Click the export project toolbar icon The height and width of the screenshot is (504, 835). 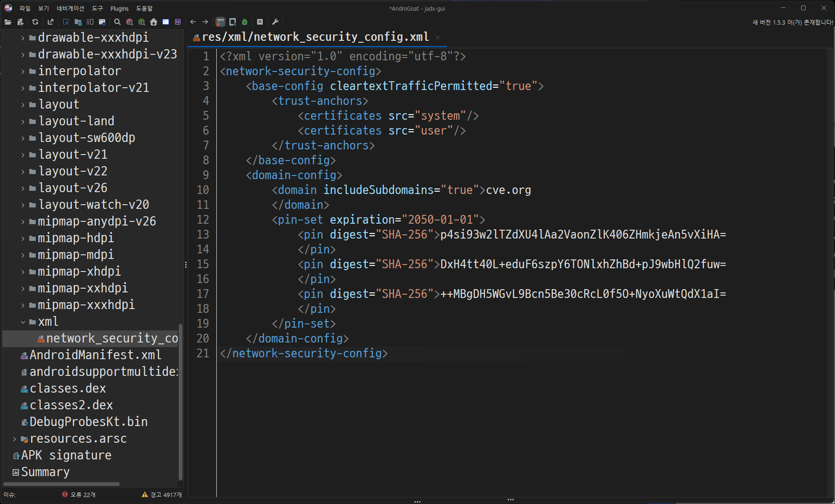(51, 22)
